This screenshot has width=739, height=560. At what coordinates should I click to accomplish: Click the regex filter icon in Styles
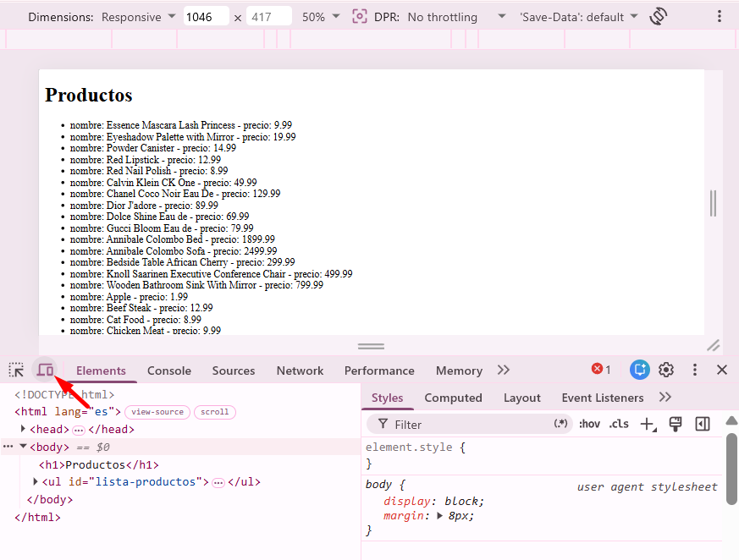560,424
